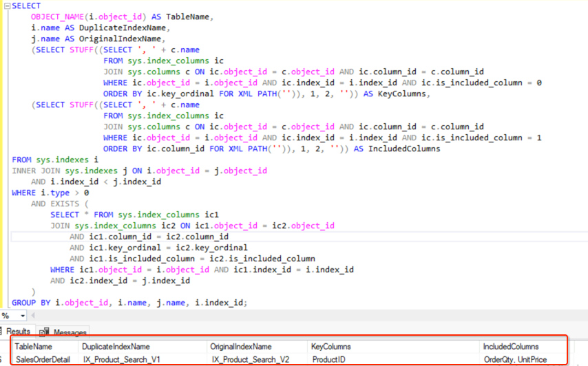Select the DuplicateIndexName column header
588x366 pixels.
point(142,347)
